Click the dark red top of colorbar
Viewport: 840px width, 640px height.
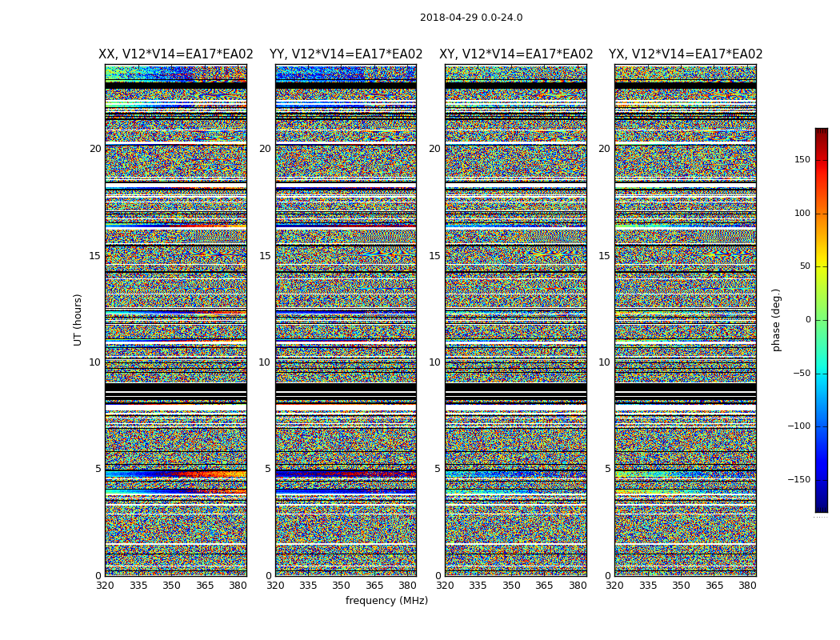point(821,133)
